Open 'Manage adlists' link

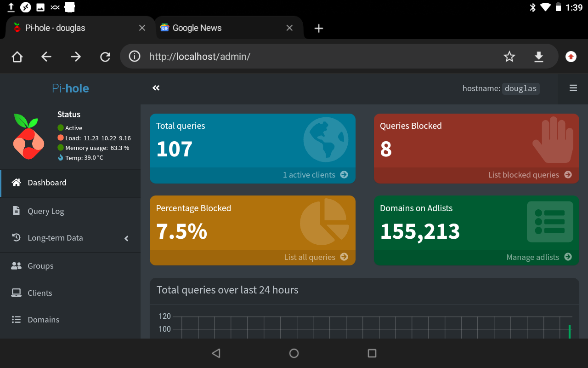coord(539,257)
